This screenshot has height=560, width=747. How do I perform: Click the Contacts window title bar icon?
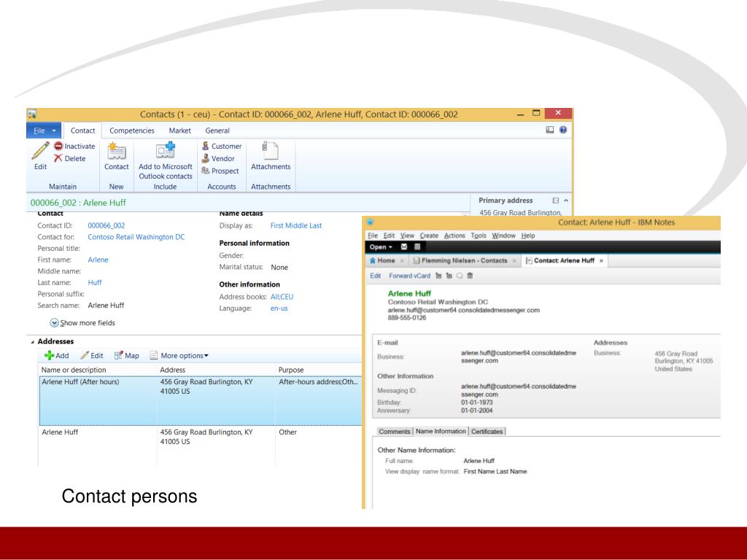(32, 114)
